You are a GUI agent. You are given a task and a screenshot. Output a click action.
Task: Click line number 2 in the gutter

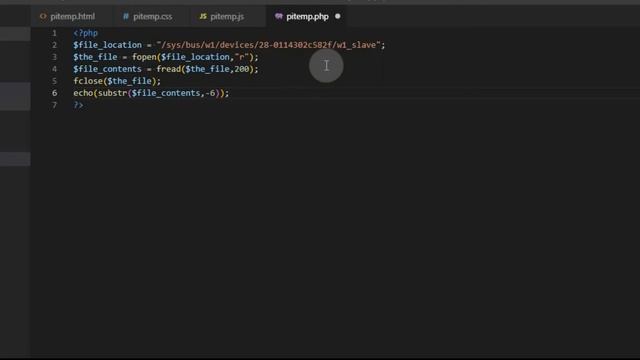54,45
